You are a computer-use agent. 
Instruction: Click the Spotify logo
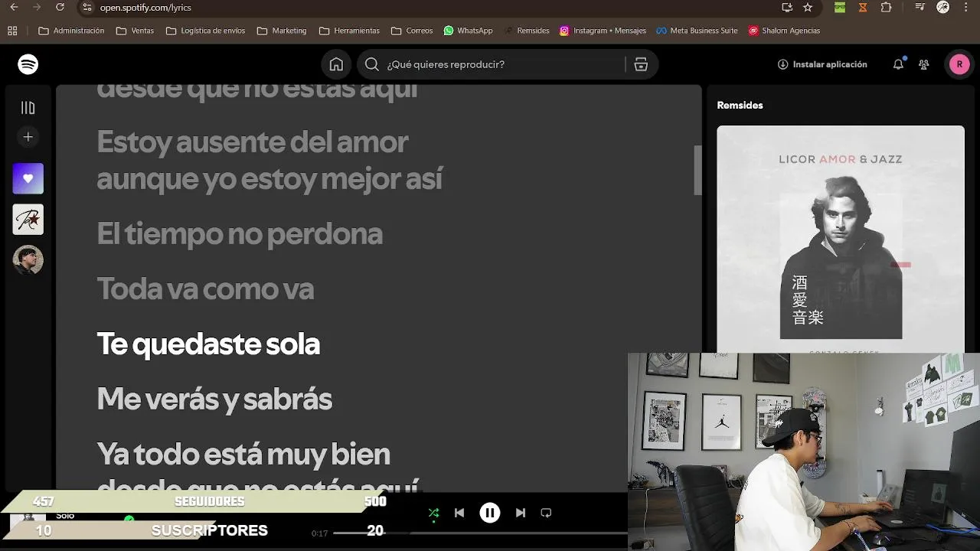[28, 64]
